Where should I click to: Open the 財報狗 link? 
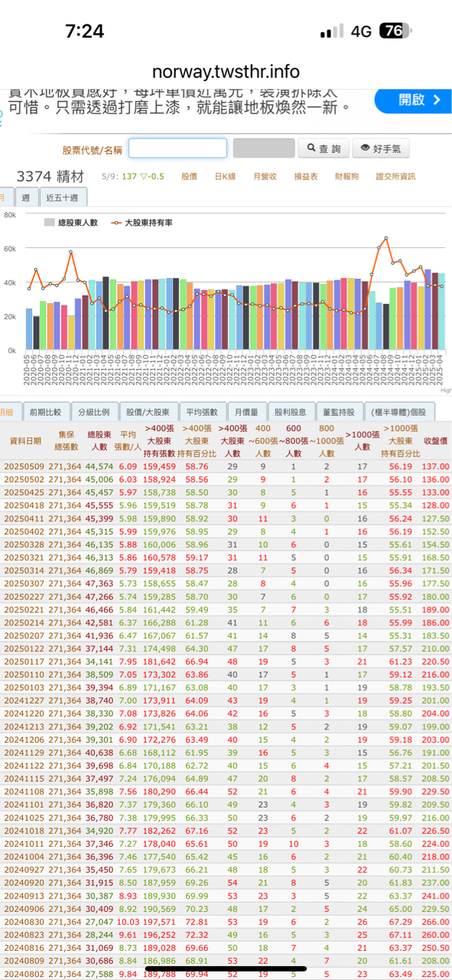click(346, 177)
